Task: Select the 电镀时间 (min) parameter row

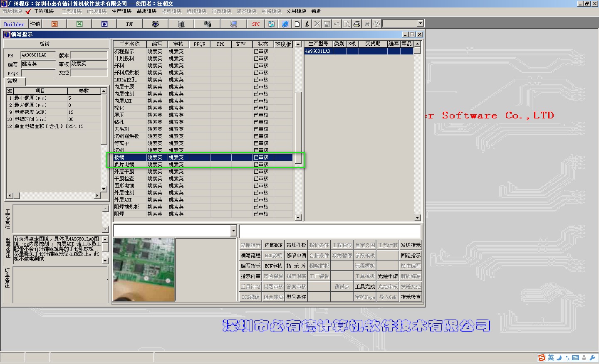Action: 54,119
